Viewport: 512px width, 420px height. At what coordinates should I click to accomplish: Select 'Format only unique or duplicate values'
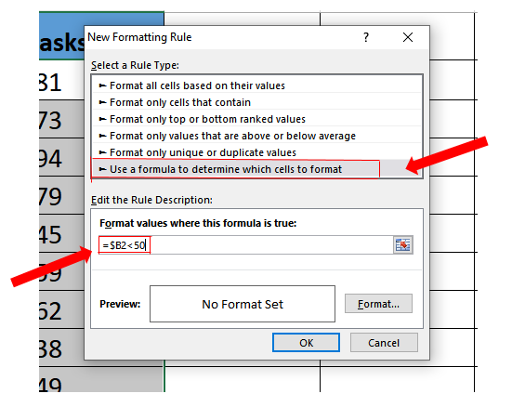(257, 152)
